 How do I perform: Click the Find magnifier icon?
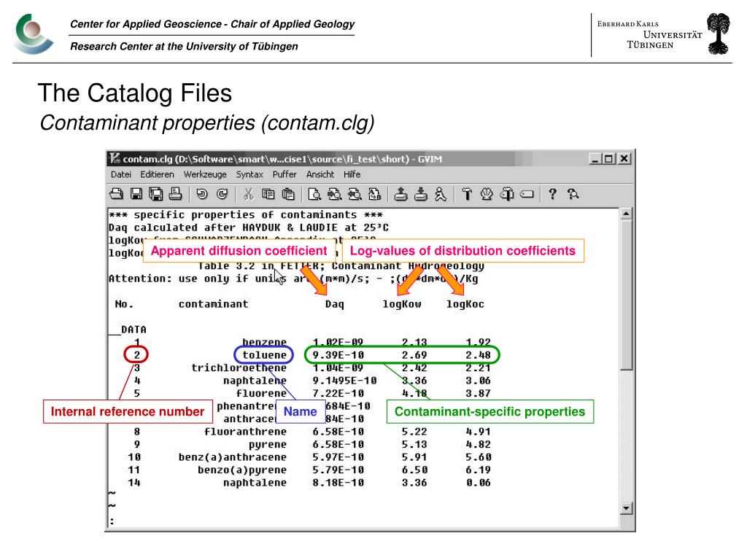[314, 194]
